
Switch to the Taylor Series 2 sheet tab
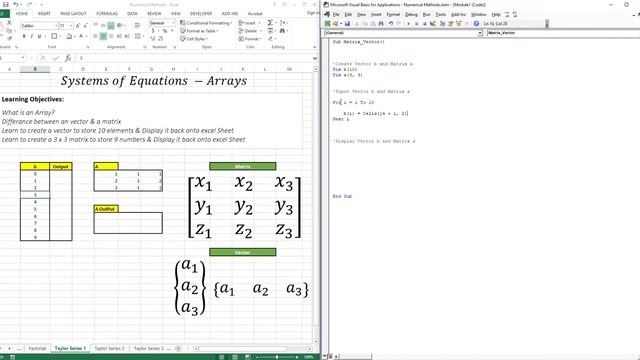[109, 348]
